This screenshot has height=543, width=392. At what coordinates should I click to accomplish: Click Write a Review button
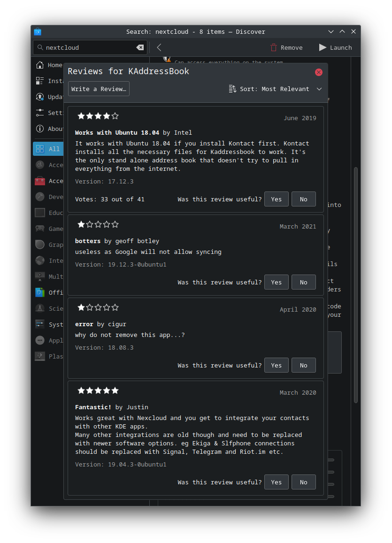[99, 89]
